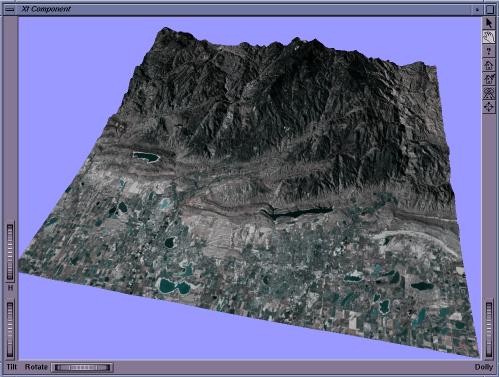Click the Dolly thumbwheel on right side
This screenshot has width=499, height=377.
(x=489, y=329)
